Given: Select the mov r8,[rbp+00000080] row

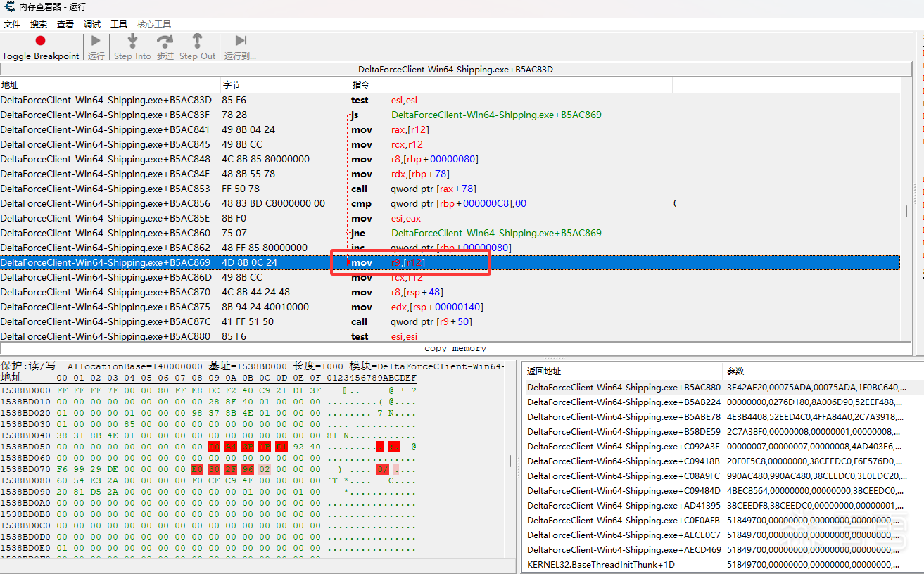Looking at the screenshot, I should coord(450,159).
